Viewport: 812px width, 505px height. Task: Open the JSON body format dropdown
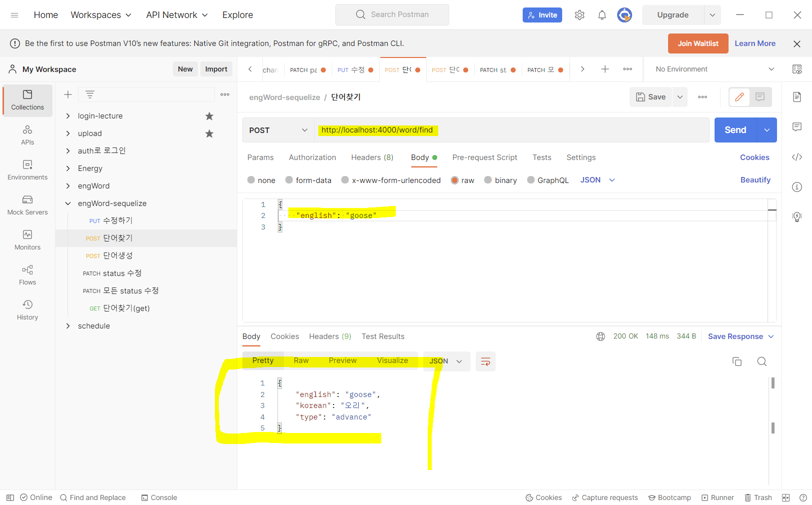coord(598,180)
